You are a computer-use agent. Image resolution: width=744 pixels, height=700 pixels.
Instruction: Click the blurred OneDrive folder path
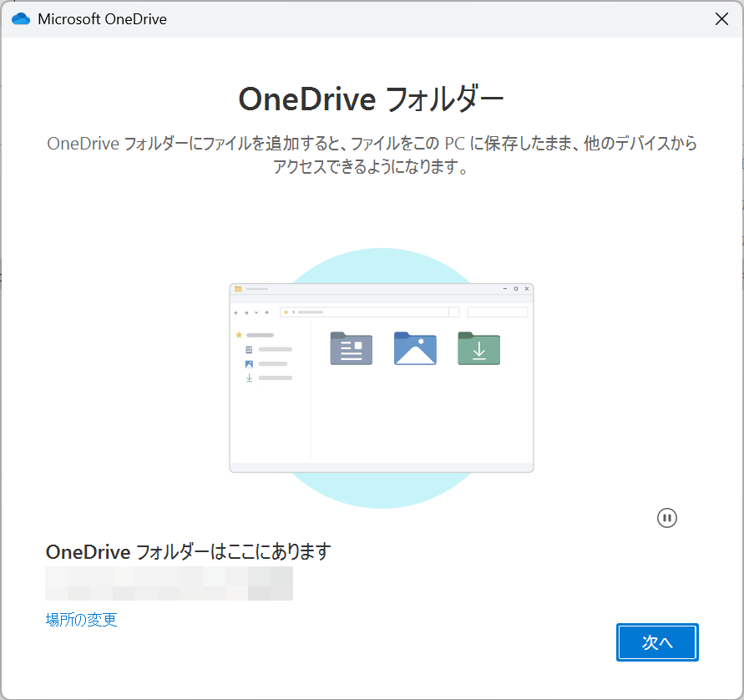click(169, 583)
